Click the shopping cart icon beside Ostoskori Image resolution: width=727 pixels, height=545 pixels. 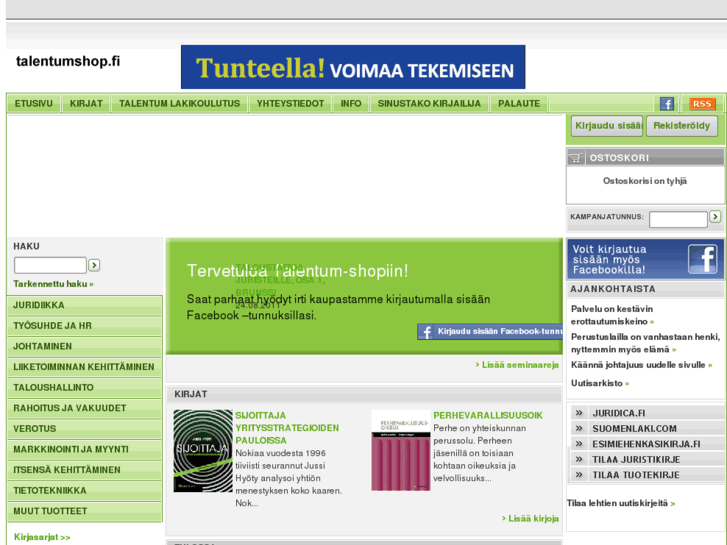coord(575,158)
